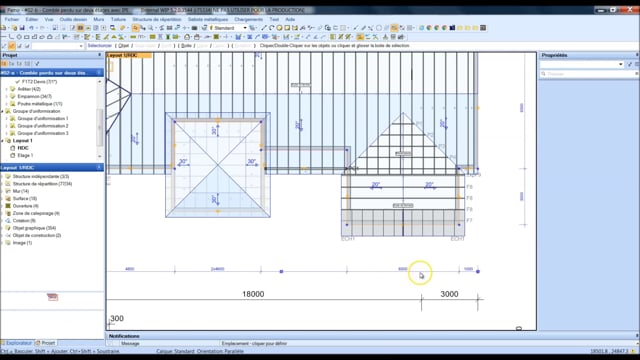Viewport: 640px width, 360px height.
Task: Click the Redo arrow icon
Action: (x=42, y=28)
